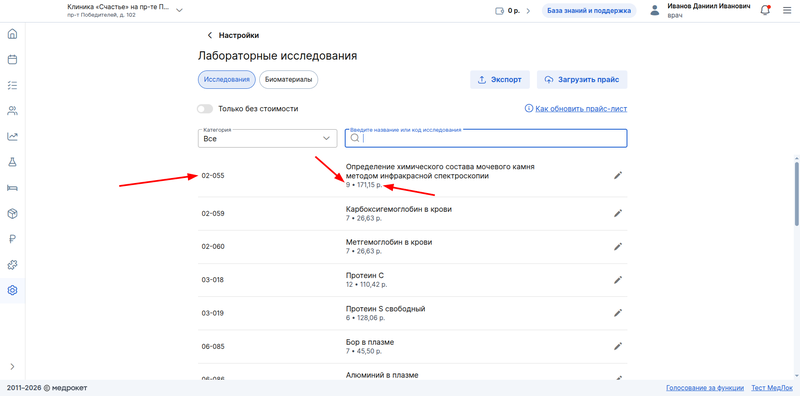The height and width of the screenshot is (396, 800).
Task: Edit Бор в плазме with pencil icon
Action: pos(618,346)
